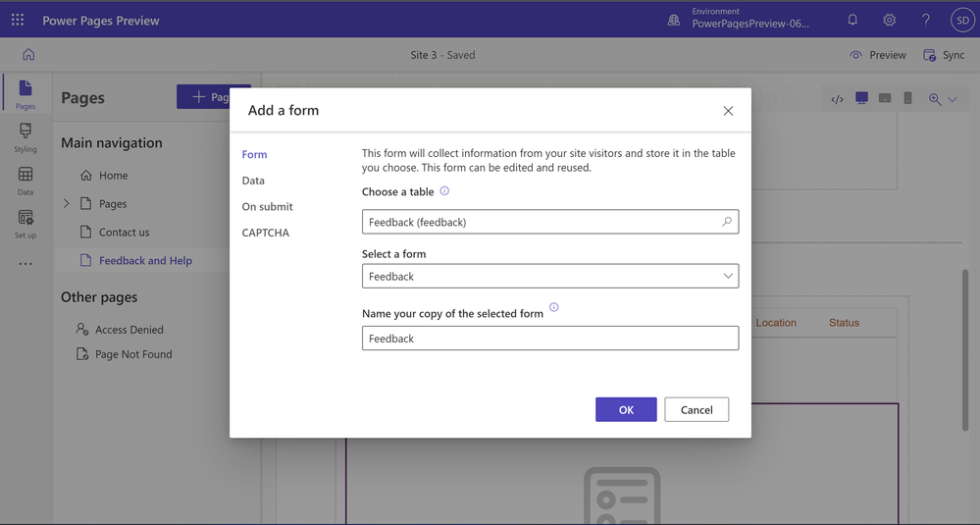
Task: Switch to desktop viewport icon
Action: [862, 98]
